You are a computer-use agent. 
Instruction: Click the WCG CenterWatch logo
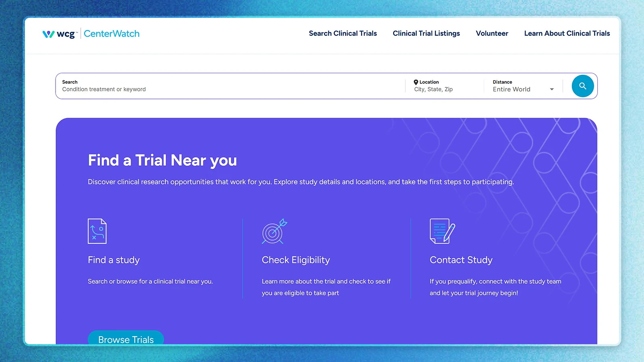(91, 34)
